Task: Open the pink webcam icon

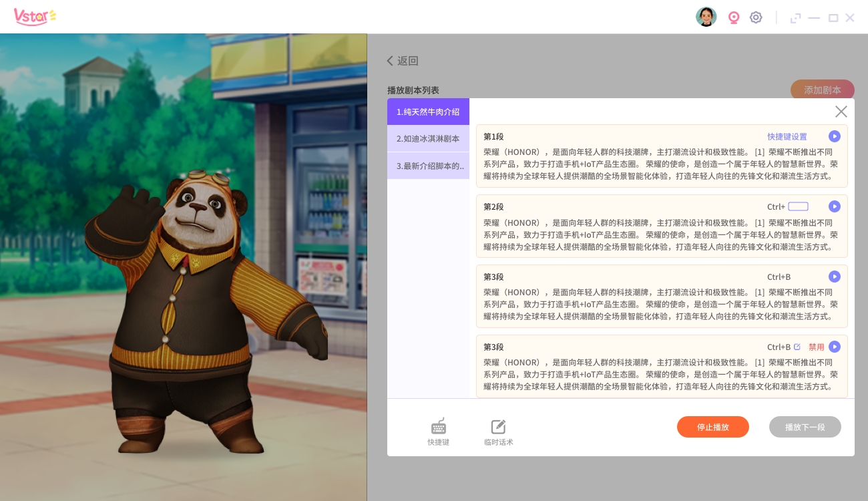Action: tap(734, 17)
